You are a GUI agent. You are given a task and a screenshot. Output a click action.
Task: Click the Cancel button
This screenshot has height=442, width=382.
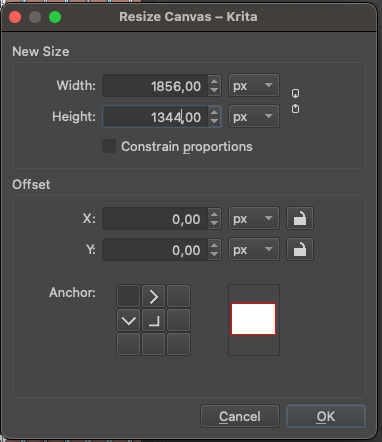point(240,416)
